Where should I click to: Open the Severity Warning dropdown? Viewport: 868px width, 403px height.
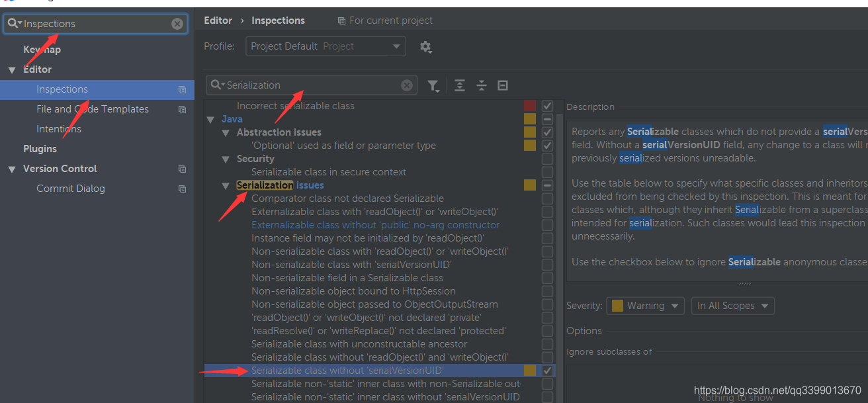coord(645,306)
